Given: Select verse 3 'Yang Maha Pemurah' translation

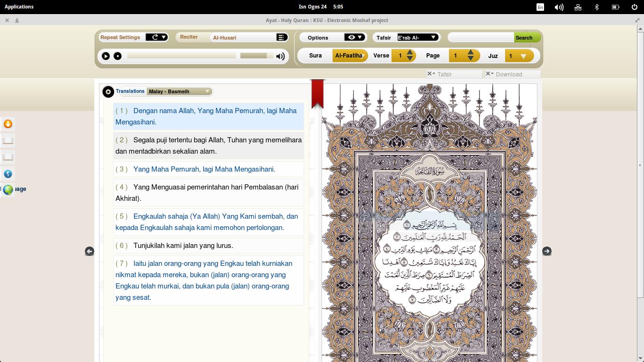Looking at the screenshot, I should tap(208, 169).
